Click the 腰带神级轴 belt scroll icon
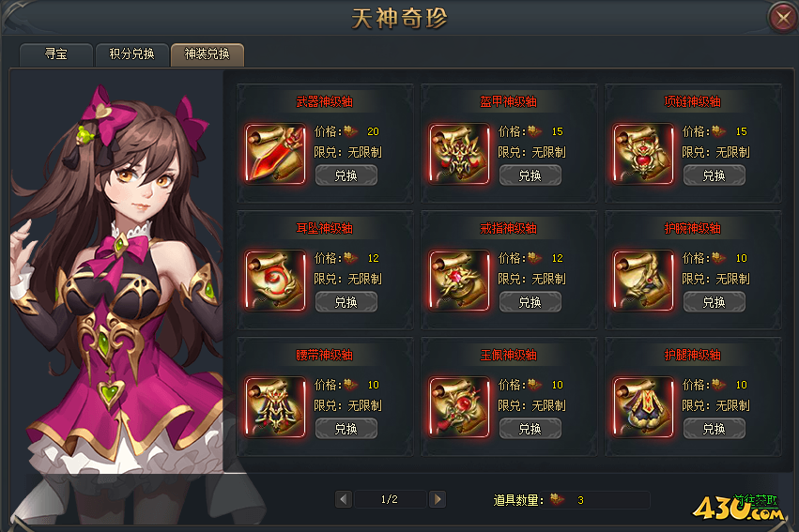799x532 pixels. coord(275,407)
